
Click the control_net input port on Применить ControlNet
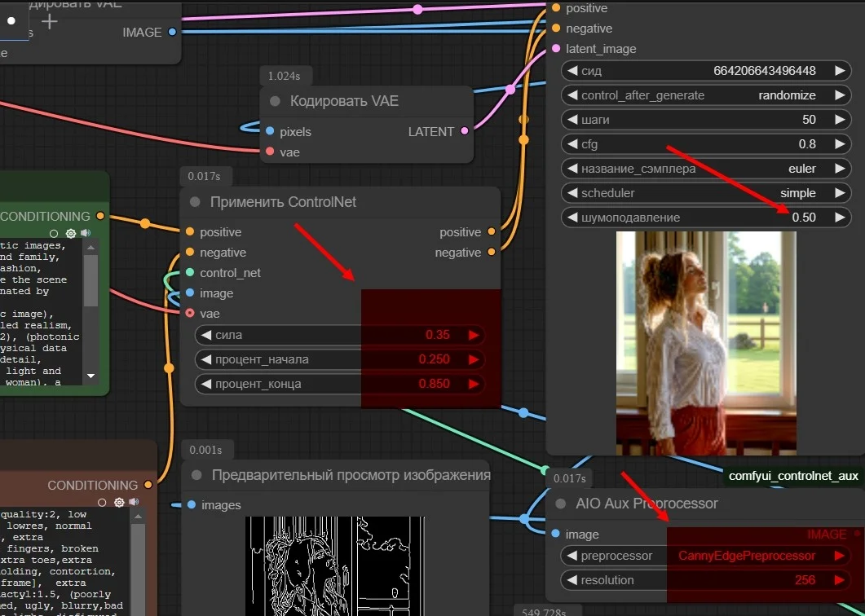coord(190,272)
